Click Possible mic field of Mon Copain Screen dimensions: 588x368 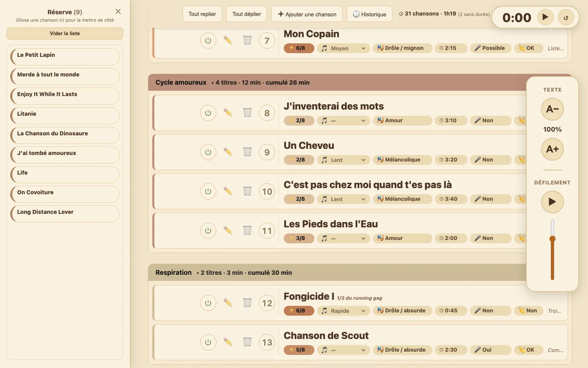pyautogui.click(x=491, y=48)
